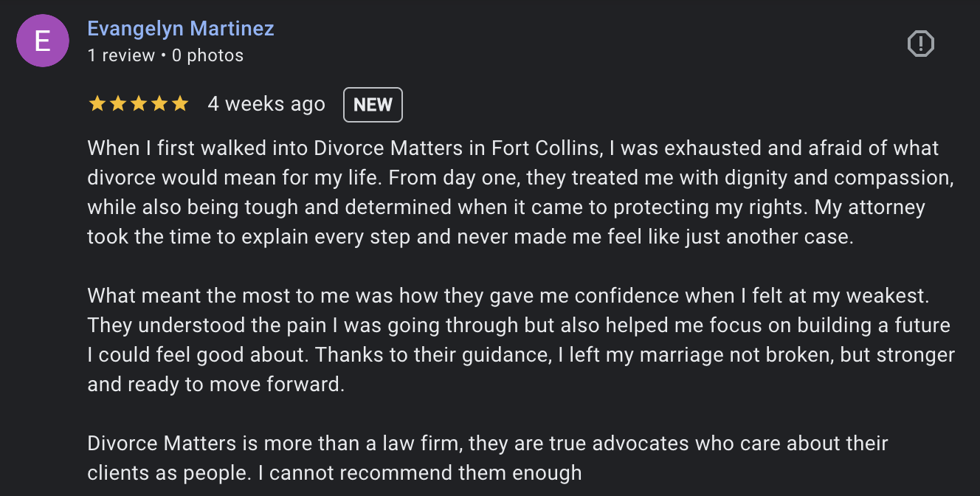Click the "0 photos" count text

(x=207, y=55)
